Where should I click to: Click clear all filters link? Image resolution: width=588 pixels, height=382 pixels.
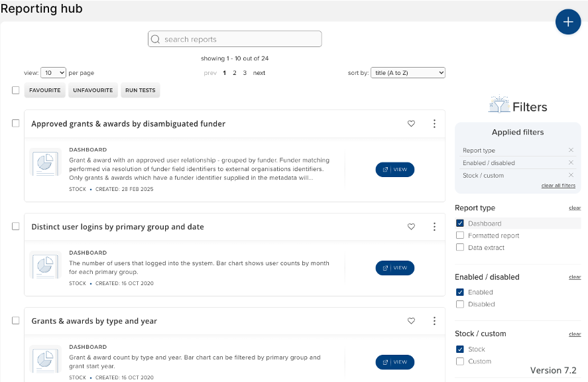[558, 186]
